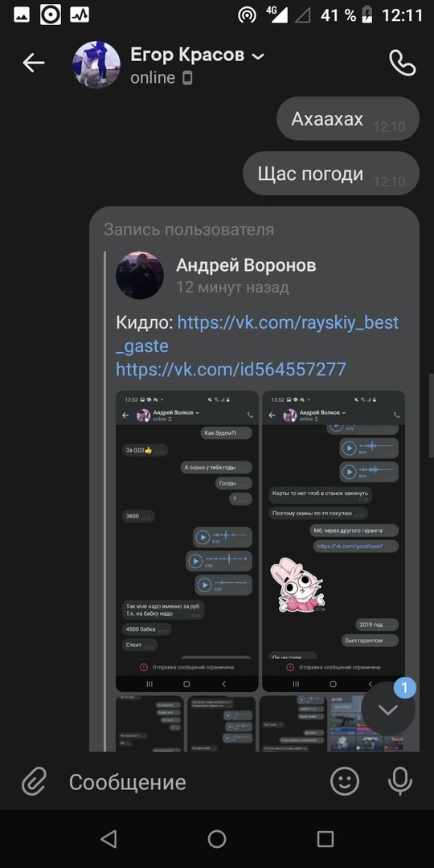Open Андрей Воронов author name
Image resolution: width=434 pixels, height=868 pixels.
click(x=246, y=265)
